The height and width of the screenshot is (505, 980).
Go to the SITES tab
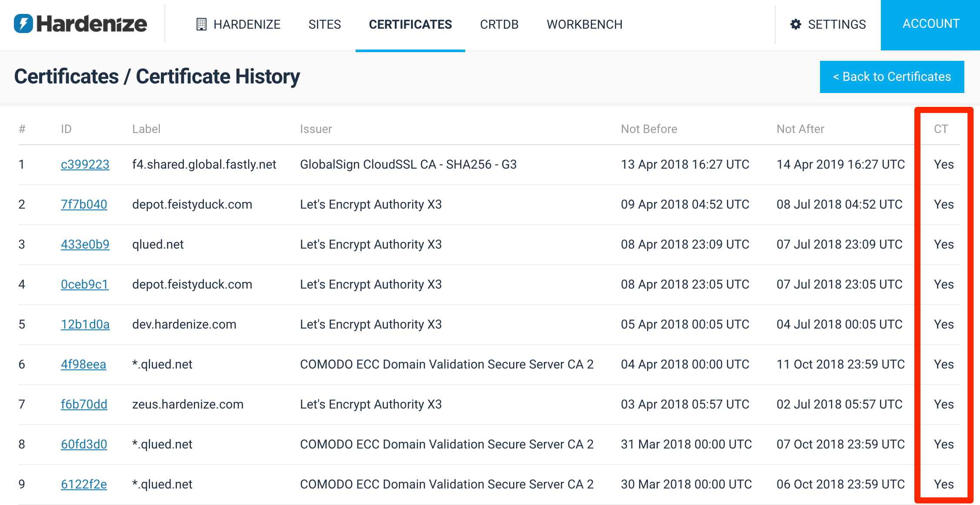click(324, 24)
